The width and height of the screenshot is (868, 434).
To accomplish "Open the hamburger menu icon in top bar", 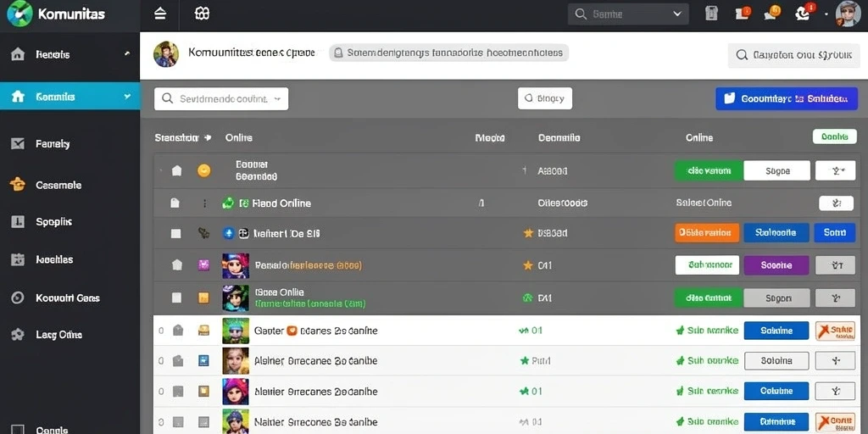I will tap(160, 14).
